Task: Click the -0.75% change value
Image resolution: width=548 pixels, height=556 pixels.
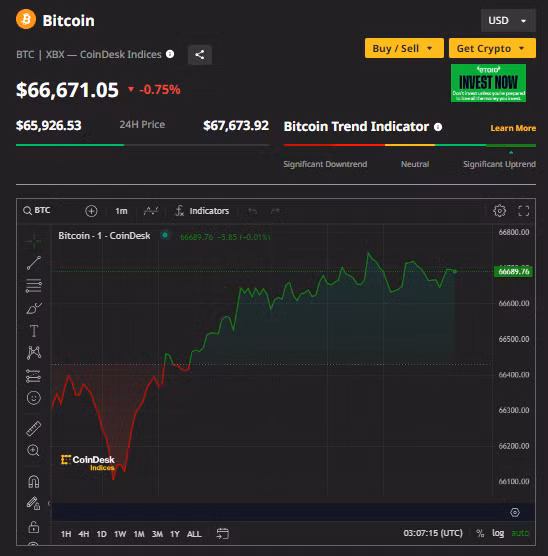Action: tap(160, 90)
